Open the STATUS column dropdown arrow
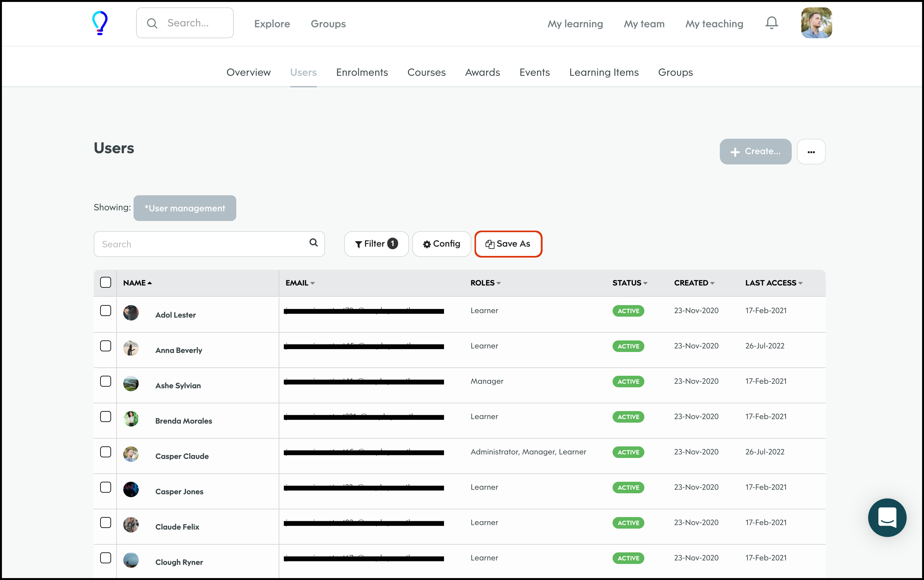 646,283
